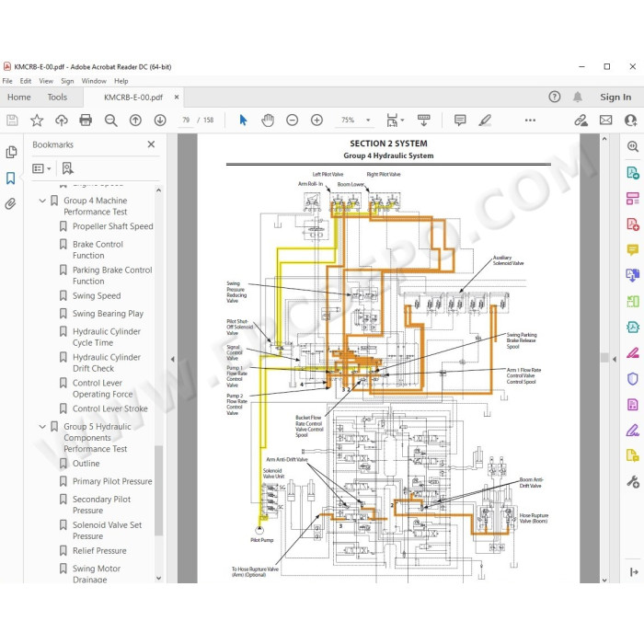Collapse the left navigation pane arrow
The image size is (644, 644).
click(x=173, y=359)
